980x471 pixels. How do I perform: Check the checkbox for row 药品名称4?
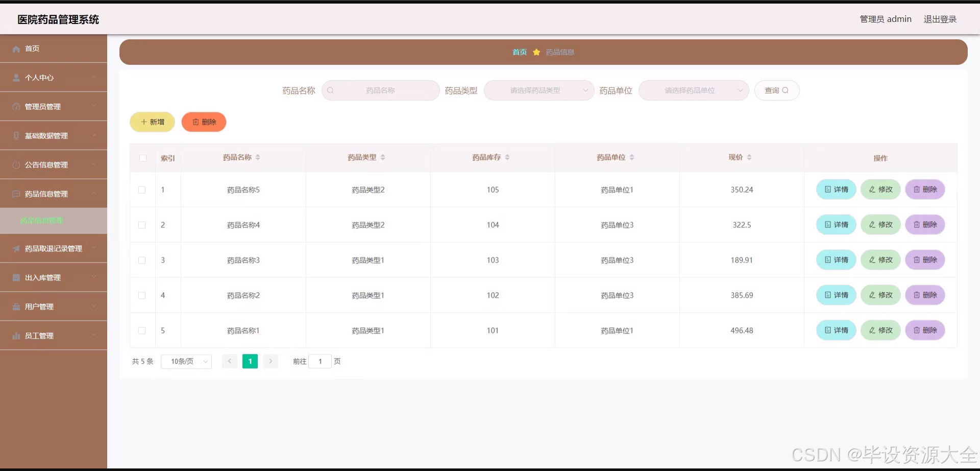point(142,225)
